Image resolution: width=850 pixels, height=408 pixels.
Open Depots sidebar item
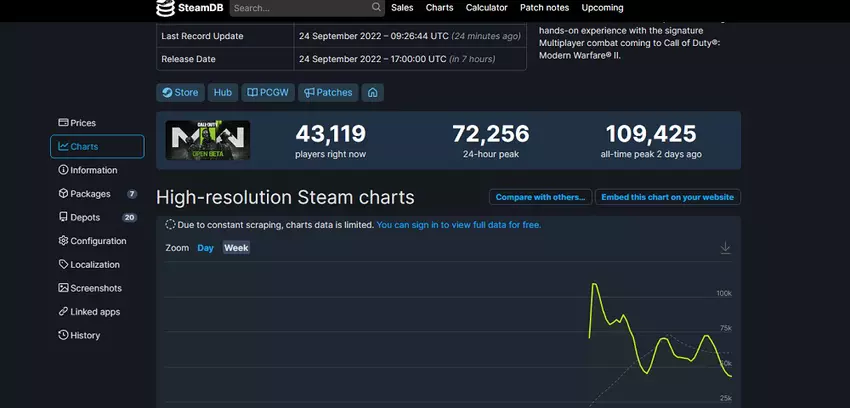[x=85, y=217]
